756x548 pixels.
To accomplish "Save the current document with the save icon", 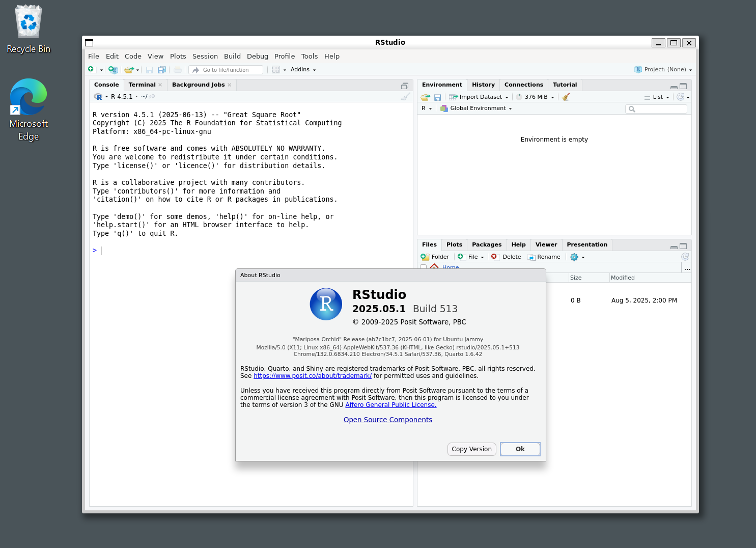I will [x=149, y=70].
